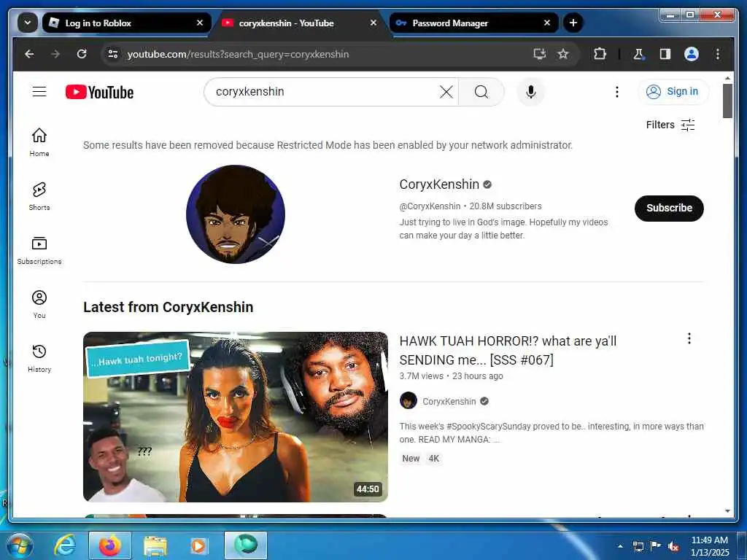
Task: Open Shorts in the sidebar
Action: coord(39,196)
